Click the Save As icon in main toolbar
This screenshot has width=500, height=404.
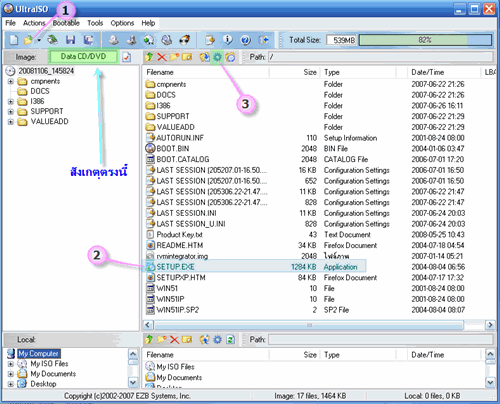click(x=88, y=40)
